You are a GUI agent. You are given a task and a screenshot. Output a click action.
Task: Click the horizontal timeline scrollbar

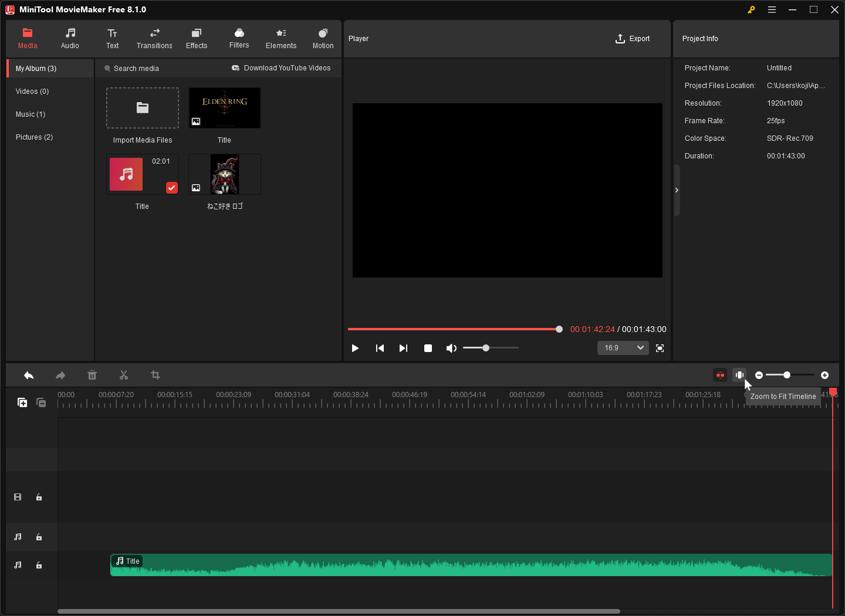click(x=339, y=611)
